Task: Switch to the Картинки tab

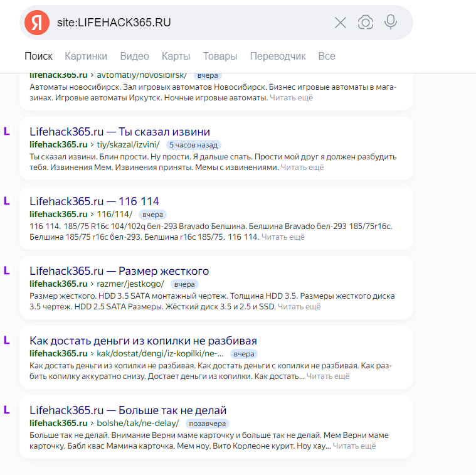Action: 86,56
